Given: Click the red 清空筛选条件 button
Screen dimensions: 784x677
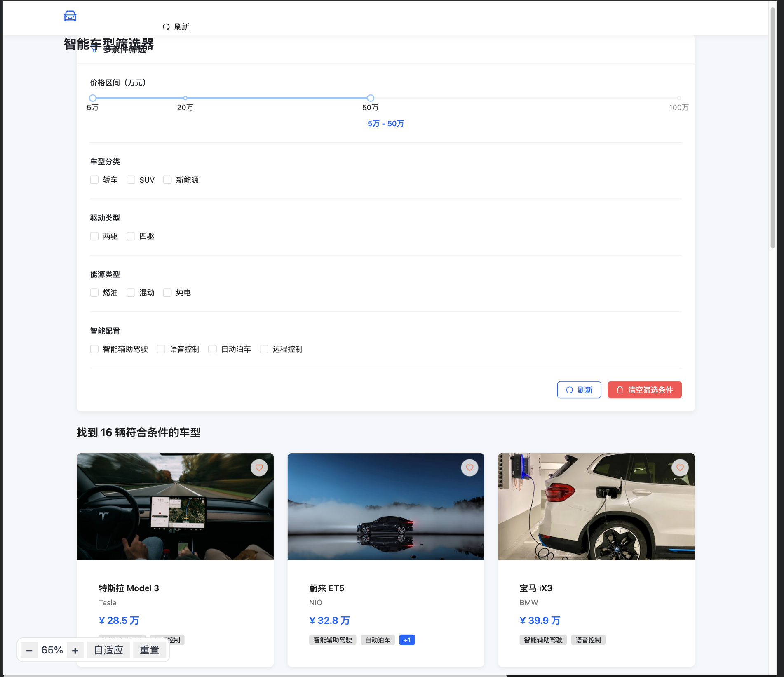Looking at the screenshot, I should (x=645, y=390).
